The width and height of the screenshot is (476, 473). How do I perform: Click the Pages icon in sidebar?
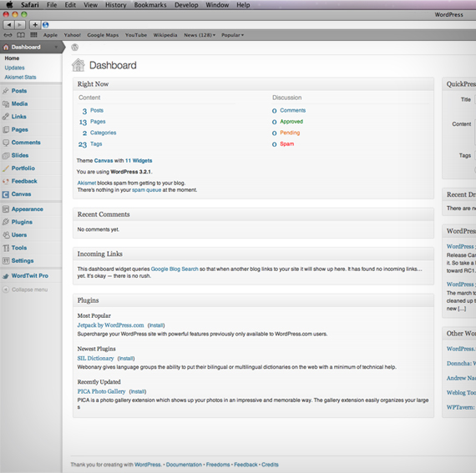(x=6, y=130)
